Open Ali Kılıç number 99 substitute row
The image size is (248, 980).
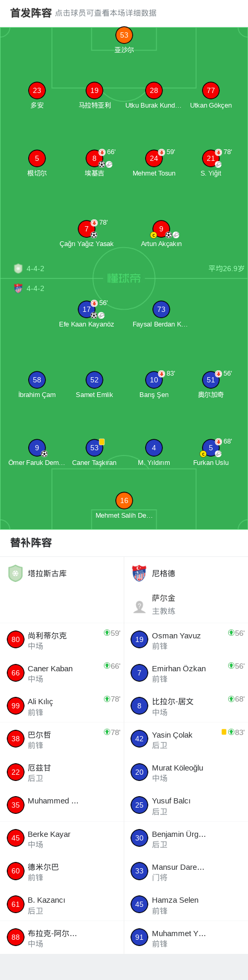point(62,706)
